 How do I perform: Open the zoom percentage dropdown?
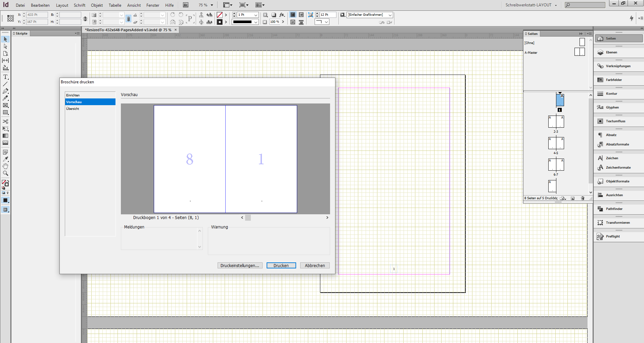tap(212, 5)
